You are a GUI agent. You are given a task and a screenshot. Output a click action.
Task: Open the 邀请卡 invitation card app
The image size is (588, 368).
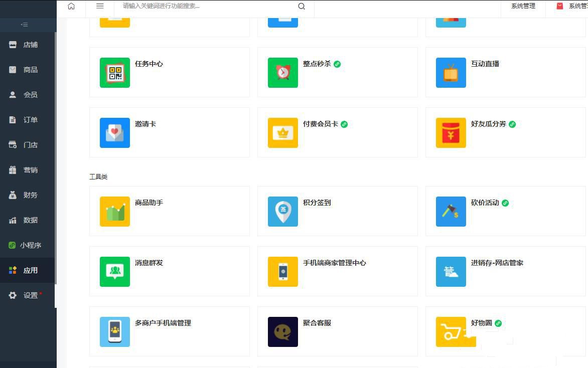click(145, 124)
